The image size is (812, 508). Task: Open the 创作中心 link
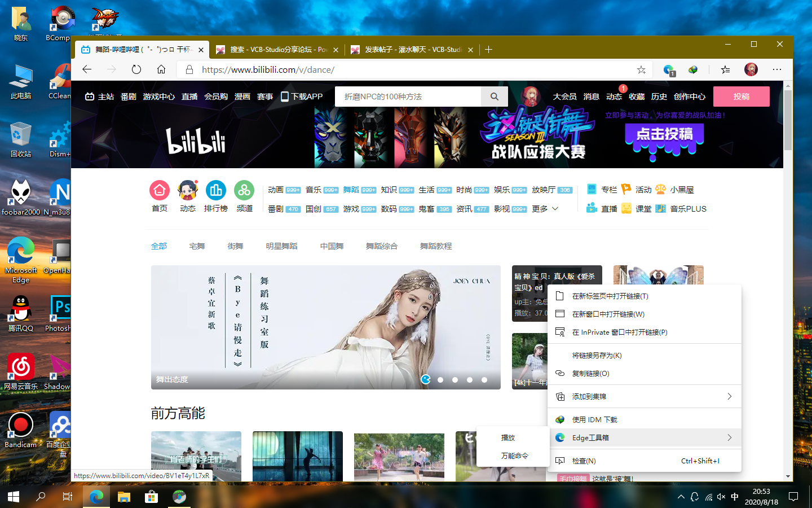coord(690,97)
